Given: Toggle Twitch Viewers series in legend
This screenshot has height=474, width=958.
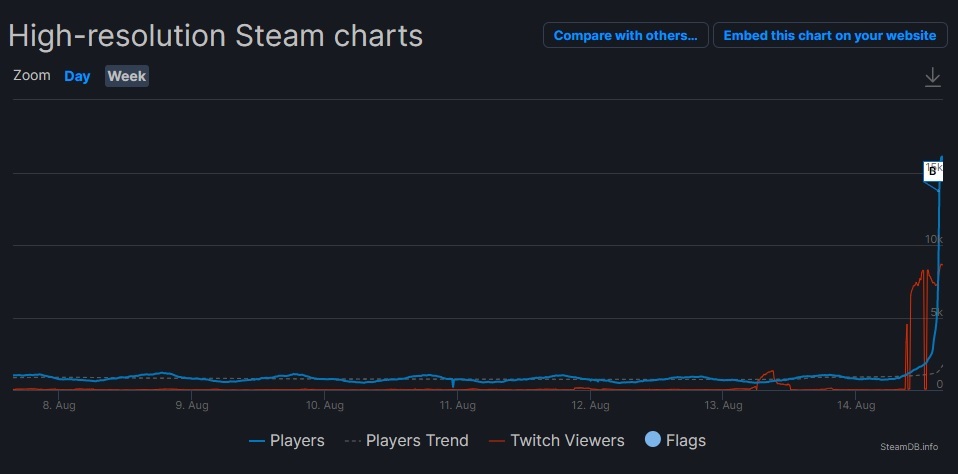Looking at the screenshot, I should click(556, 440).
